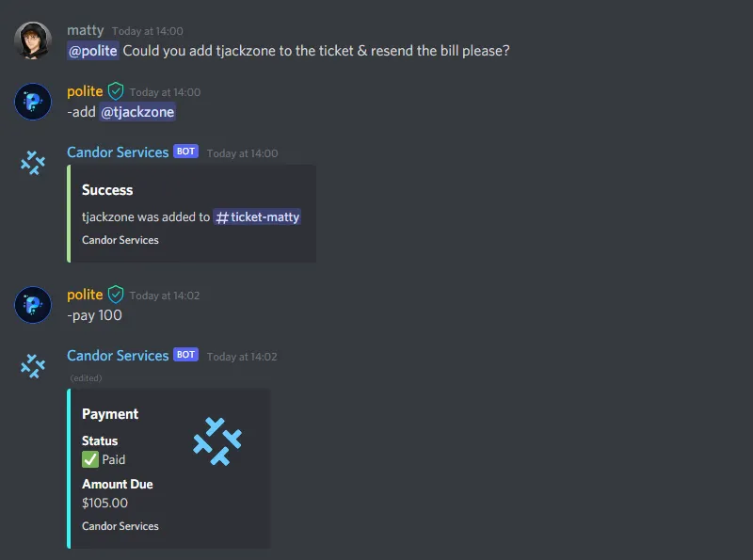Click Candor Services name above Success embed

(x=118, y=152)
